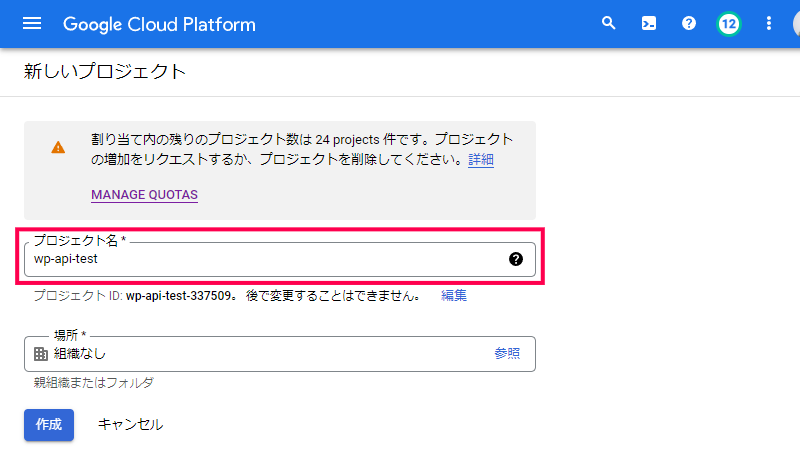Open notifications badge showing 12
Screen dimensions: 800x461
pos(729,24)
